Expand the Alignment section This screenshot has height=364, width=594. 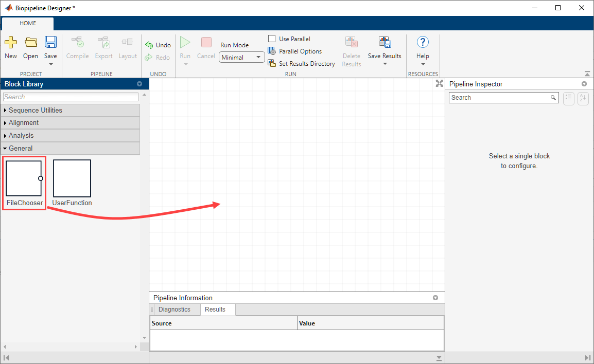click(x=71, y=122)
